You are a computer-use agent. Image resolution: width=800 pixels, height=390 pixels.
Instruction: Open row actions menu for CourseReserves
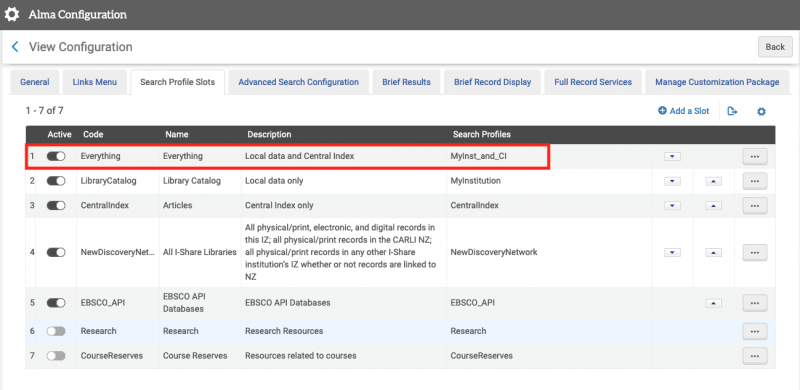point(755,356)
